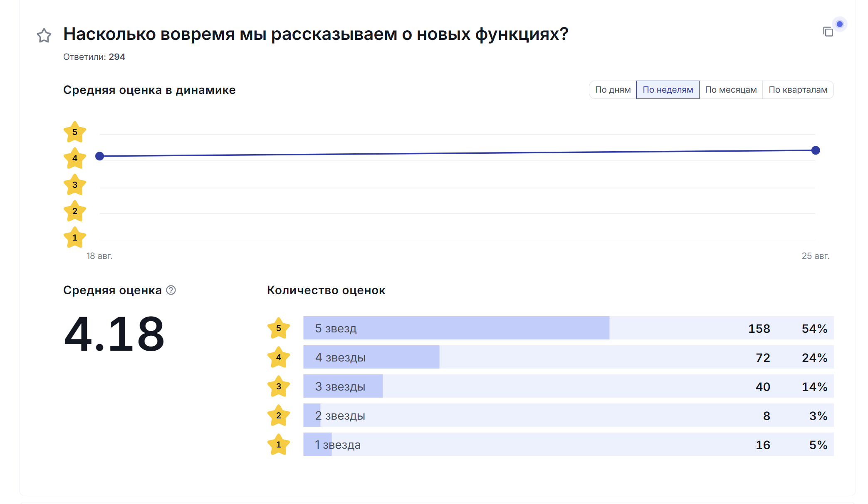The height and width of the screenshot is (504, 868).
Task: Click the 3-star icon in ratings count list
Action: (x=279, y=386)
